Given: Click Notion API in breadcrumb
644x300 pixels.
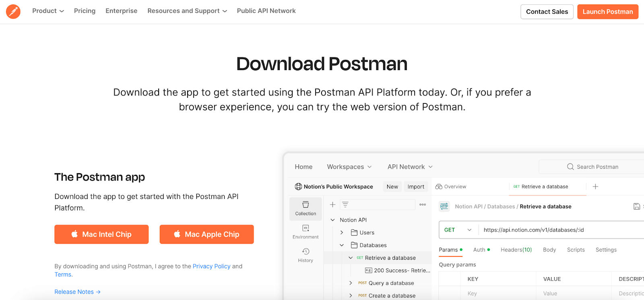Looking at the screenshot, I should tap(469, 207).
